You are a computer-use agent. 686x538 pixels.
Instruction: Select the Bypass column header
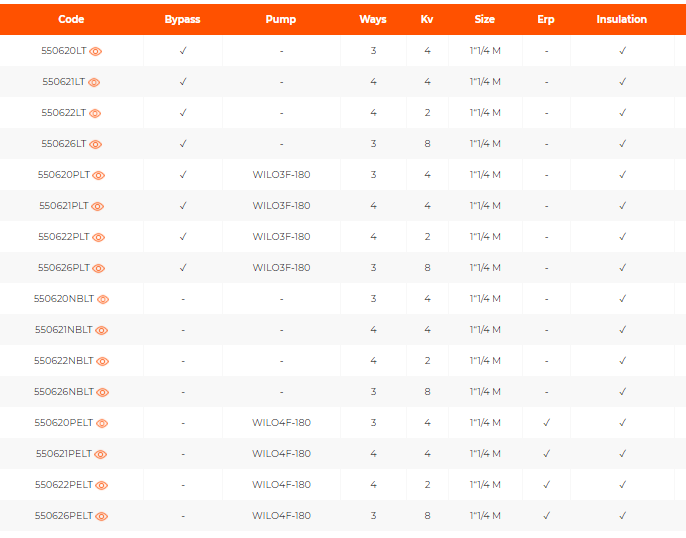pyautogui.click(x=182, y=19)
